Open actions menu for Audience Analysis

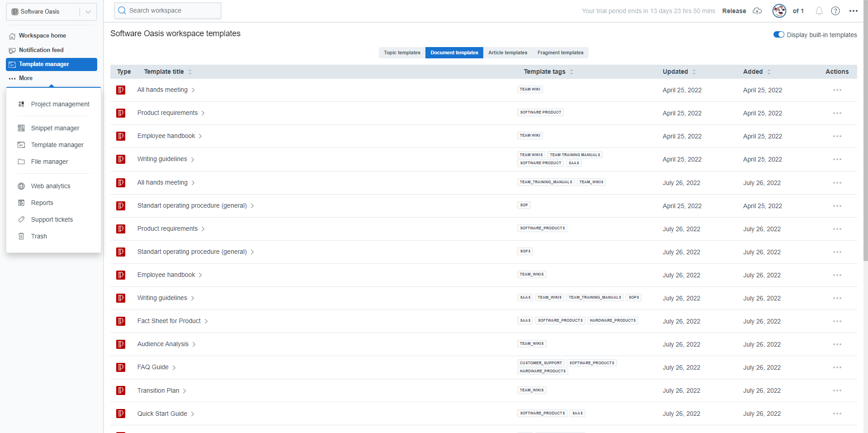click(x=837, y=344)
